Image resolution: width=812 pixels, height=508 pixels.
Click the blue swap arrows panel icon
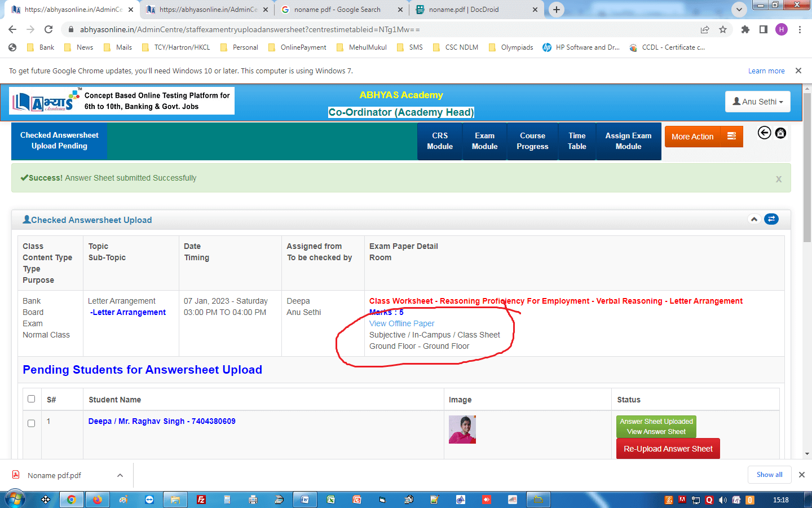[x=771, y=219]
